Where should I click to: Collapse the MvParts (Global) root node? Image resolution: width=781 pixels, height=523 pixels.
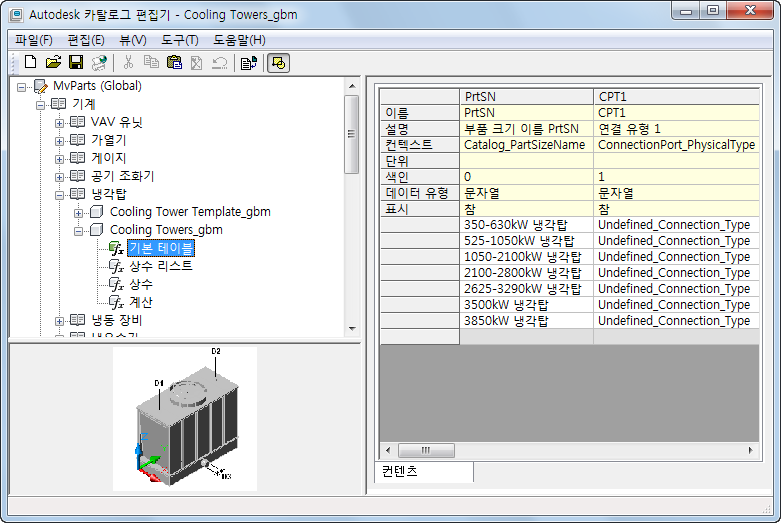(21, 87)
